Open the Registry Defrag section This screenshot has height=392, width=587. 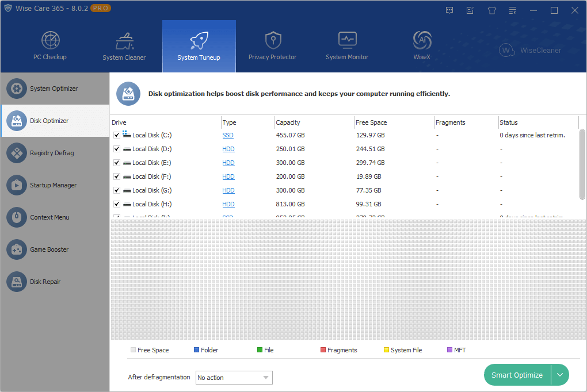[x=55, y=153]
